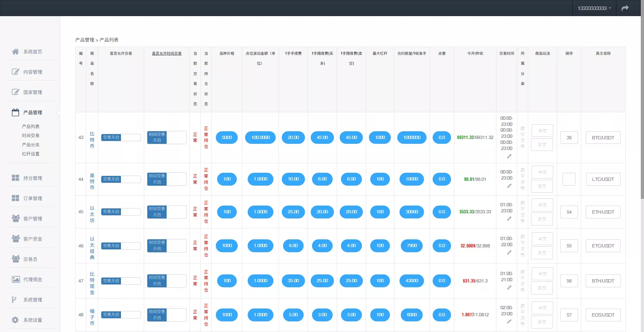The image size is (644, 332).
Task: Click the 内容管理 edit icon
Action: tap(15, 72)
